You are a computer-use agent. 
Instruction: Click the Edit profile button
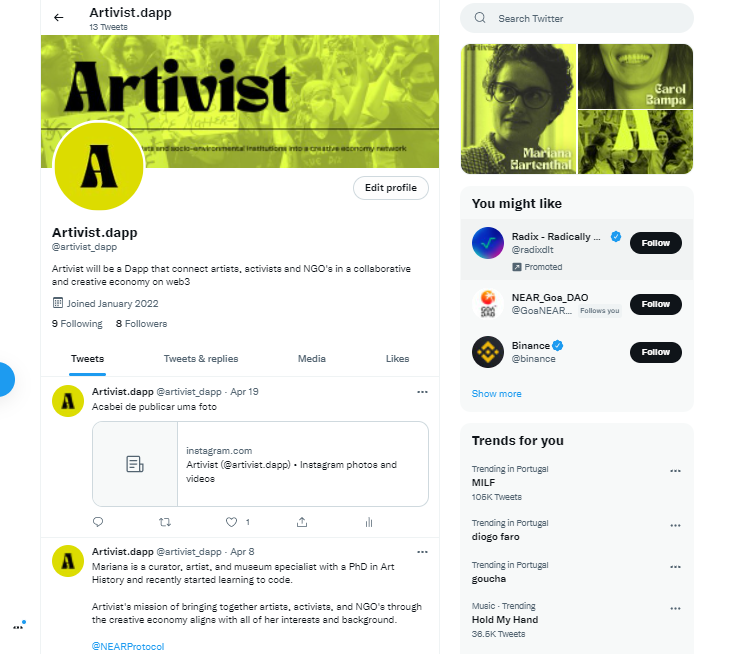click(391, 188)
